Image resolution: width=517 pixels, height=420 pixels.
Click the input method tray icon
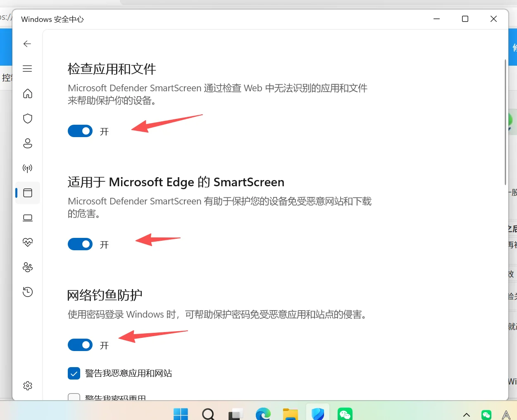pyautogui.click(x=506, y=415)
